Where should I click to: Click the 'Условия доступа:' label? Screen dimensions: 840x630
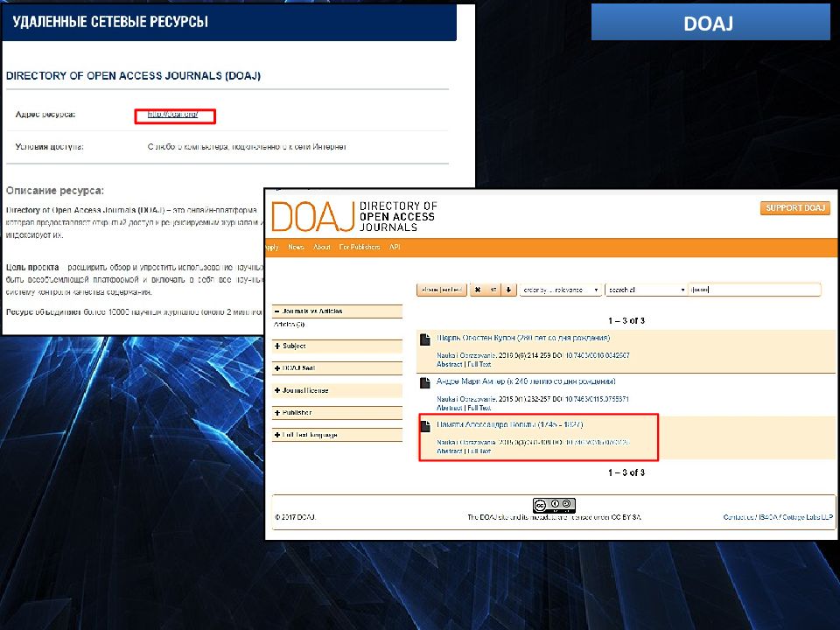coord(49,146)
